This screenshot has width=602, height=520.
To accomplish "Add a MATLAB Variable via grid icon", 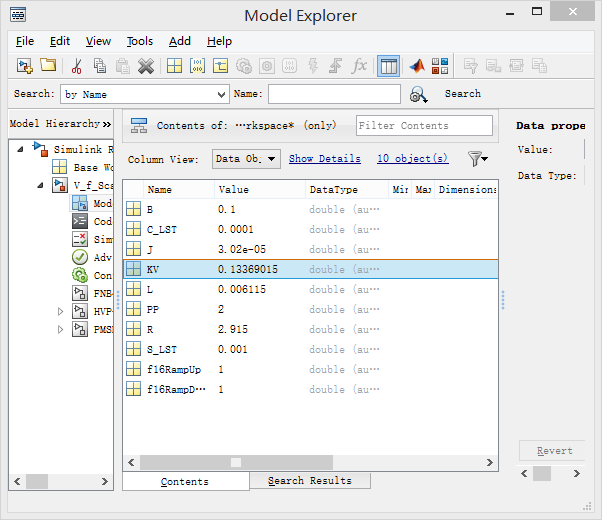I will coord(174,66).
